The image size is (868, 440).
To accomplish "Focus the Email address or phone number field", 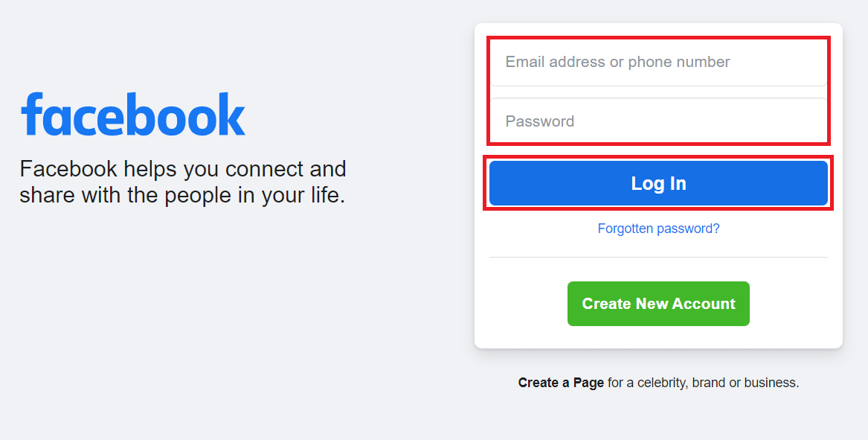I will coord(658,63).
